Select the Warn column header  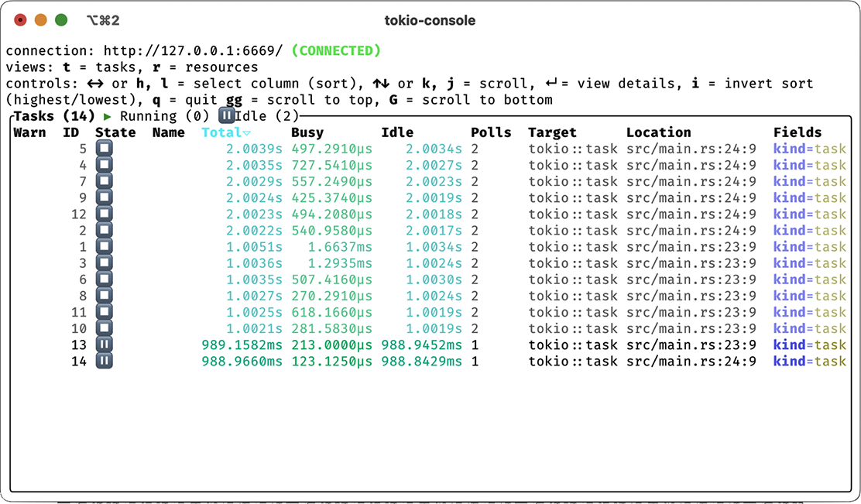[x=29, y=132]
